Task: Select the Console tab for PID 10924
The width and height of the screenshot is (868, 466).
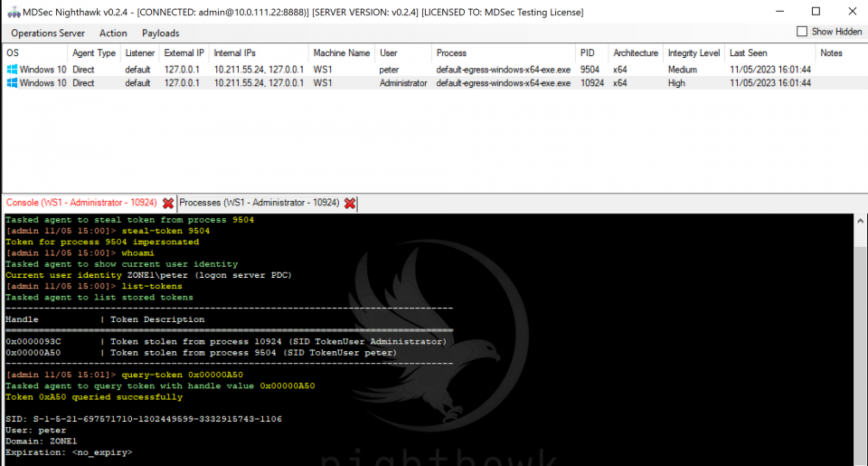Action: coord(80,204)
